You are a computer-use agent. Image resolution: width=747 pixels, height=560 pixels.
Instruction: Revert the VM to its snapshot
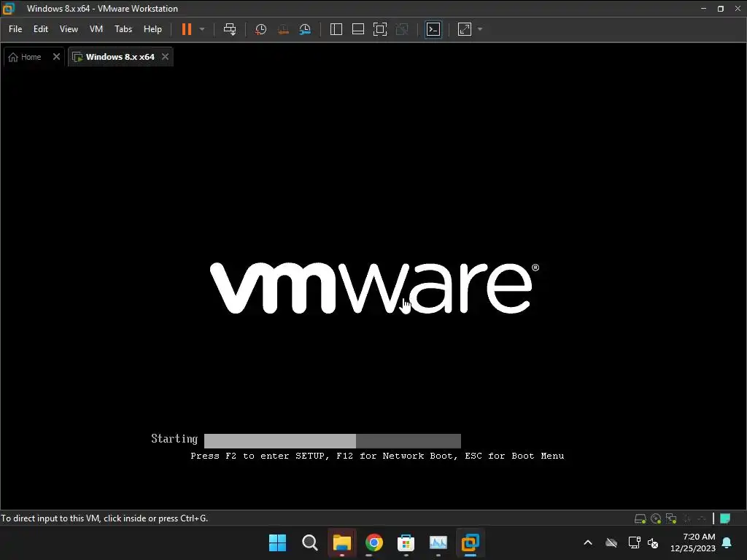[283, 29]
